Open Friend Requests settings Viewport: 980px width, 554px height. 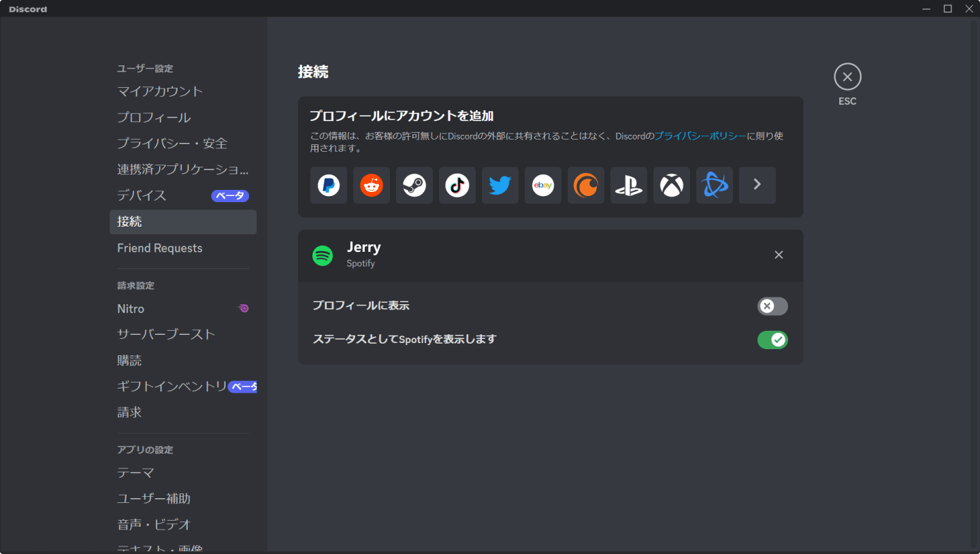tap(183, 248)
